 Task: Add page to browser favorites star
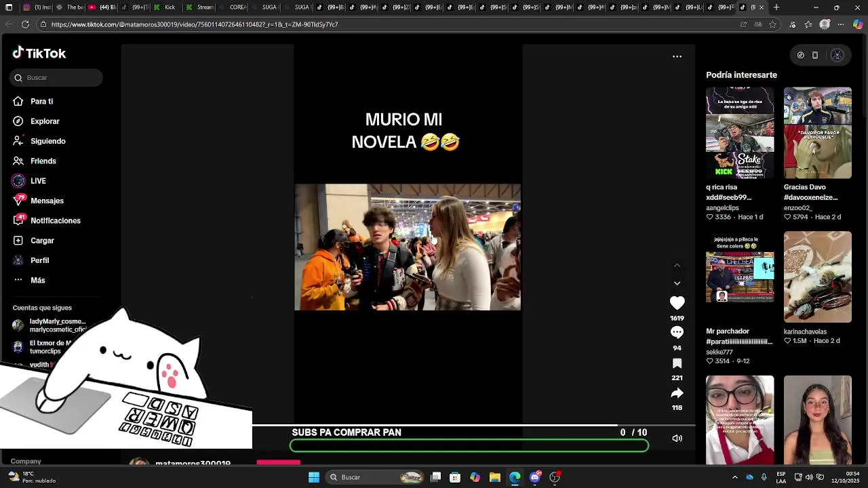[x=773, y=24]
